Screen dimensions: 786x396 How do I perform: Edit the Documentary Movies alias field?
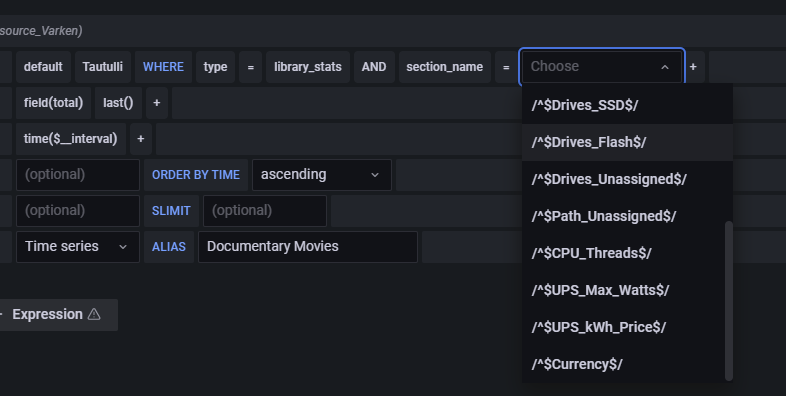point(308,247)
